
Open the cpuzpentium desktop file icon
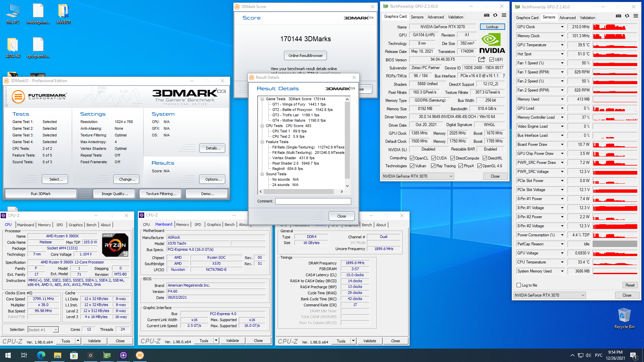click(38, 48)
